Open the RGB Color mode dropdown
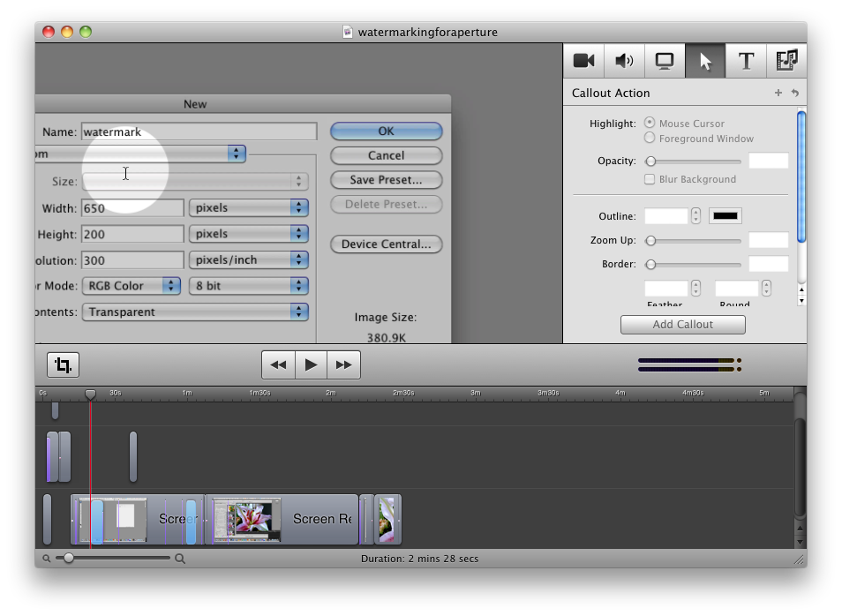 coord(131,286)
